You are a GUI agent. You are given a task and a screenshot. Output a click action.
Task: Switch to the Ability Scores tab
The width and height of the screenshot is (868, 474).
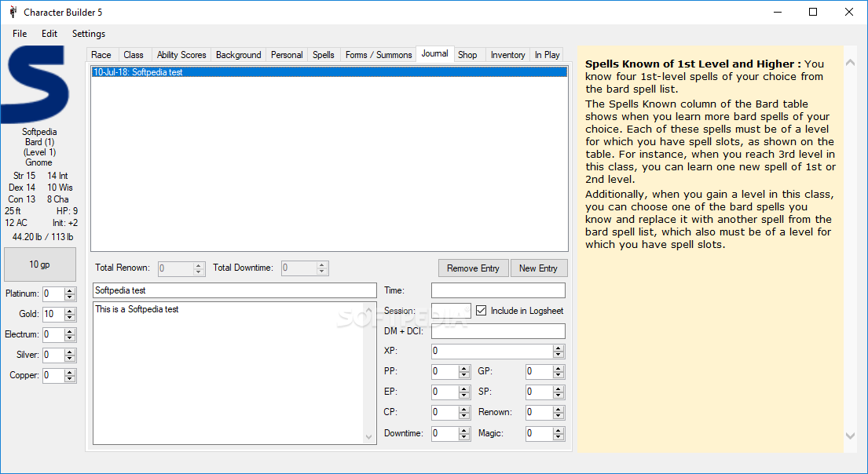point(181,55)
